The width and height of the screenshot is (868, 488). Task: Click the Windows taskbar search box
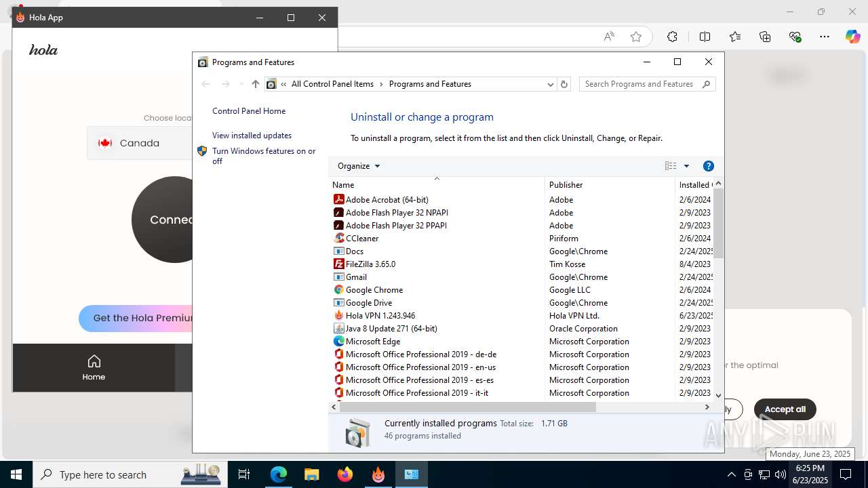(x=130, y=474)
